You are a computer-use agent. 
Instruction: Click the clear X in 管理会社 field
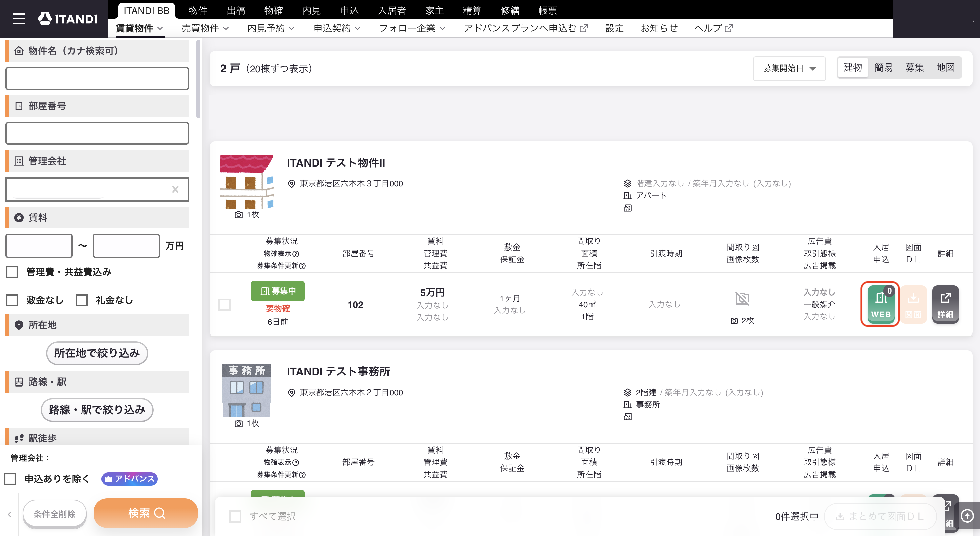(x=175, y=189)
